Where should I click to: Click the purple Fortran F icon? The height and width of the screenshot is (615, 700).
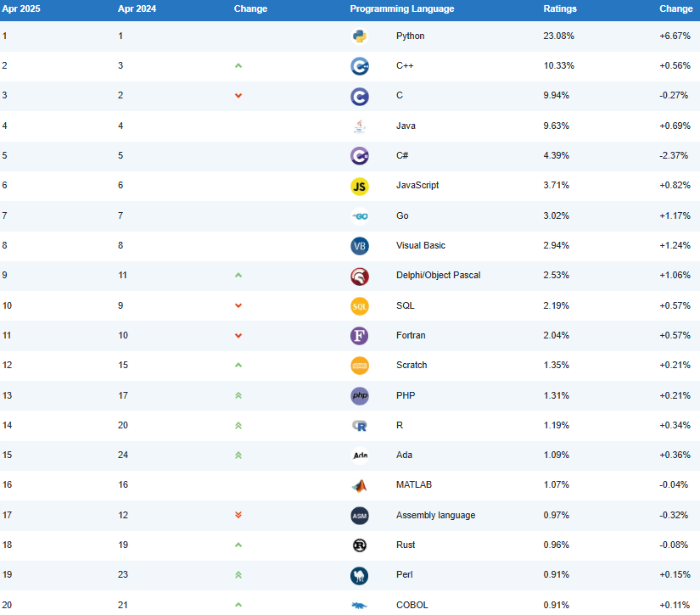click(359, 336)
